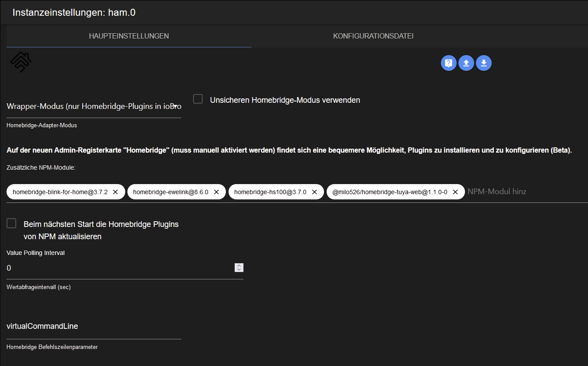The width and height of the screenshot is (588, 366).
Task: Click the Zusätzliche NPM-Module label
Action: (41, 168)
